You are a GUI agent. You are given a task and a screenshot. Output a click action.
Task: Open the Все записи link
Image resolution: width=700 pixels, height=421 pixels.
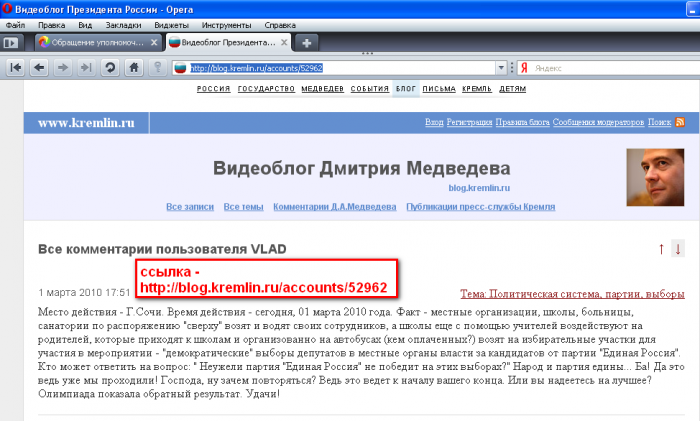click(190, 207)
